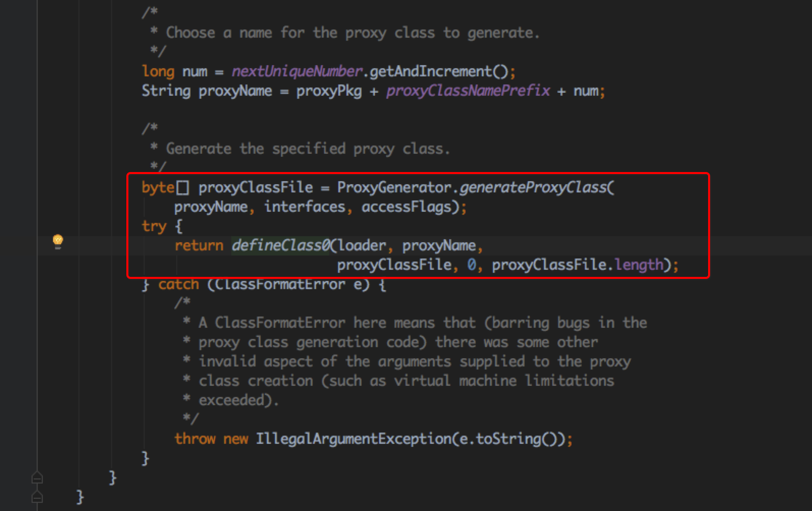Place cursor on defineClass0 method call

point(281,245)
